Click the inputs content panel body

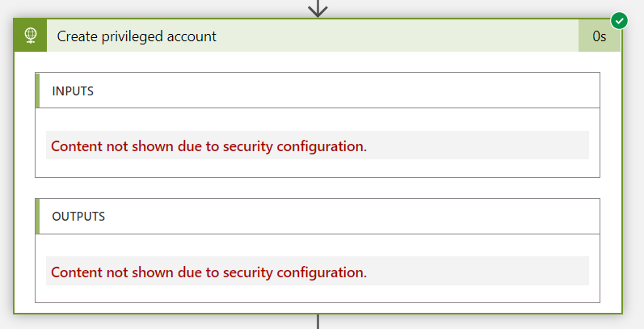click(x=318, y=142)
